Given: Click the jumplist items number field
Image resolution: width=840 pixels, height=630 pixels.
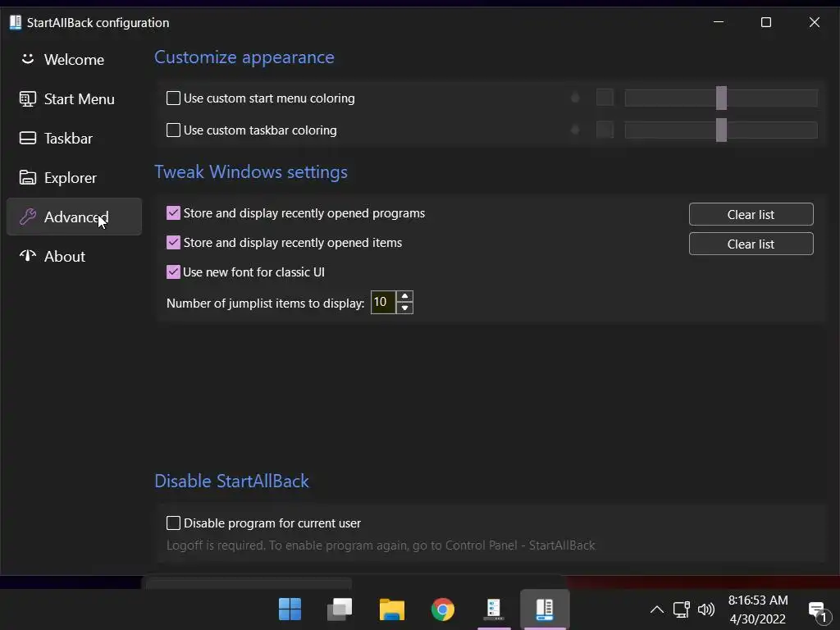Looking at the screenshot, I should click(383, 302).
